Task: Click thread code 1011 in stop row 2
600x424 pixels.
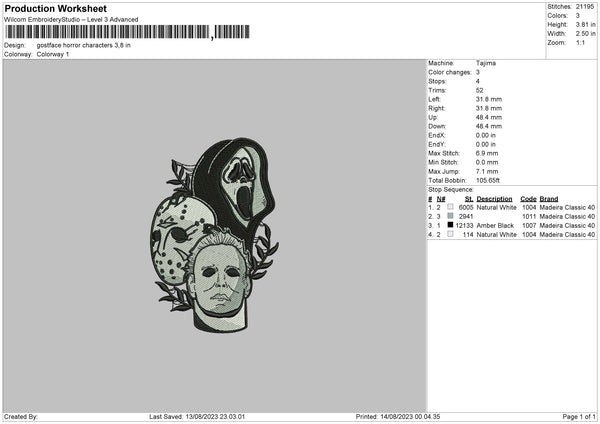Action: coord(529,217)
